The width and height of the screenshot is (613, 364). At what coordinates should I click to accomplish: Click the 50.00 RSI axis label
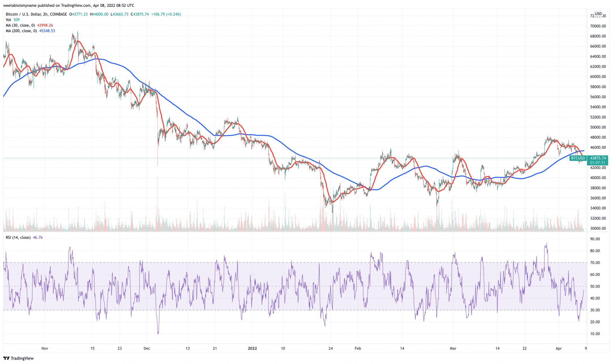click(595, 286)
